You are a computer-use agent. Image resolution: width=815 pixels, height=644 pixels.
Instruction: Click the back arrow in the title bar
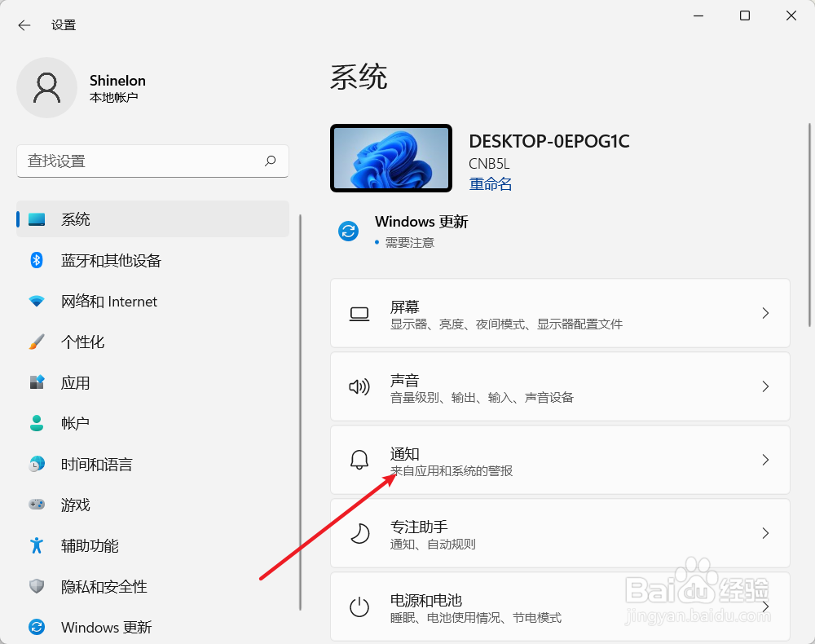point(24,25)
